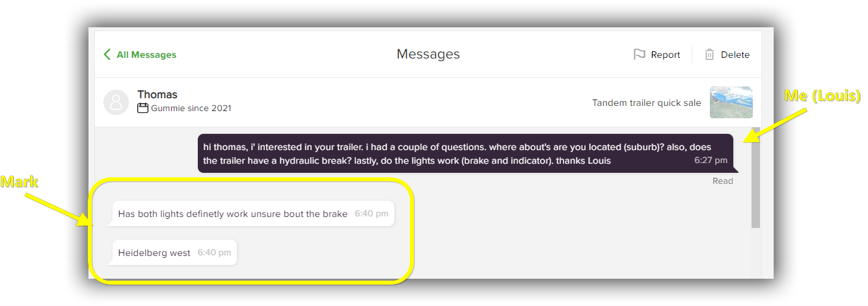Viewport: 868px width, 306px height.
Task: Click the calendar icon next to Gummie since
Action: [x=143, y=108]
